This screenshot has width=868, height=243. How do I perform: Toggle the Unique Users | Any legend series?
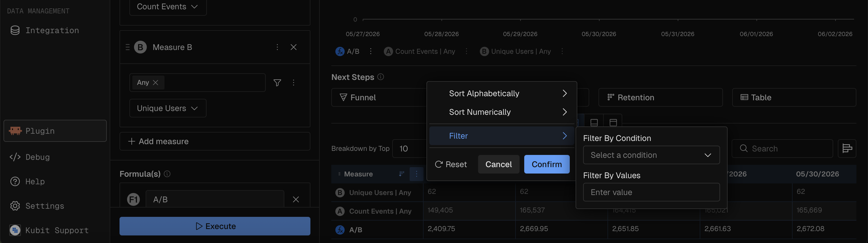515,51
